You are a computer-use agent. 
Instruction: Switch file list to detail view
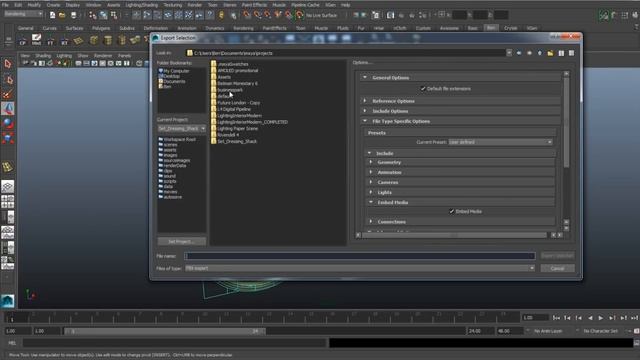pos(571,53)
